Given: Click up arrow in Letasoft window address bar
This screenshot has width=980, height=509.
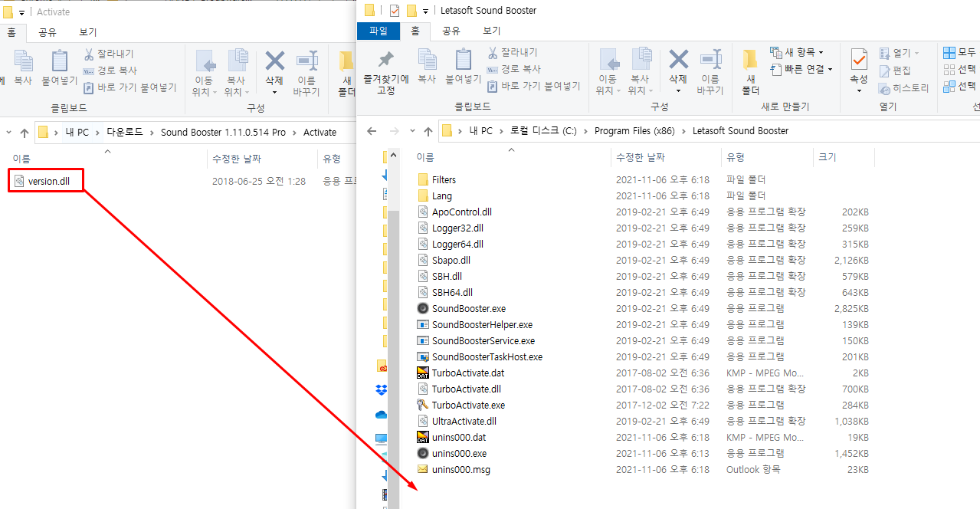Looking at the screenshot, I should click(x=428, y=131).
